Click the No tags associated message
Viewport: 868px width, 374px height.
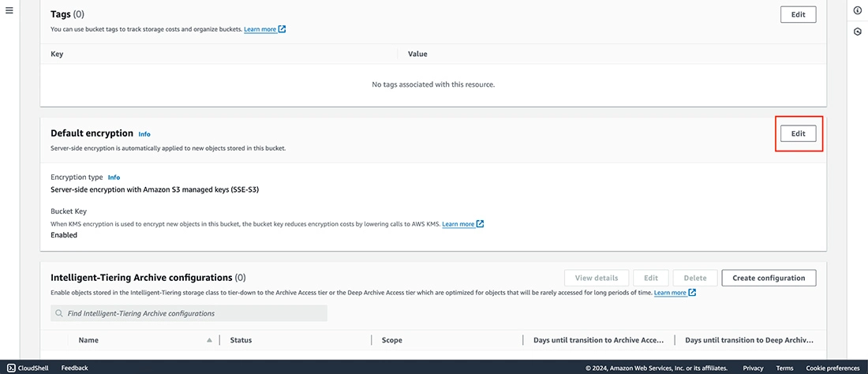click(433, 84)
